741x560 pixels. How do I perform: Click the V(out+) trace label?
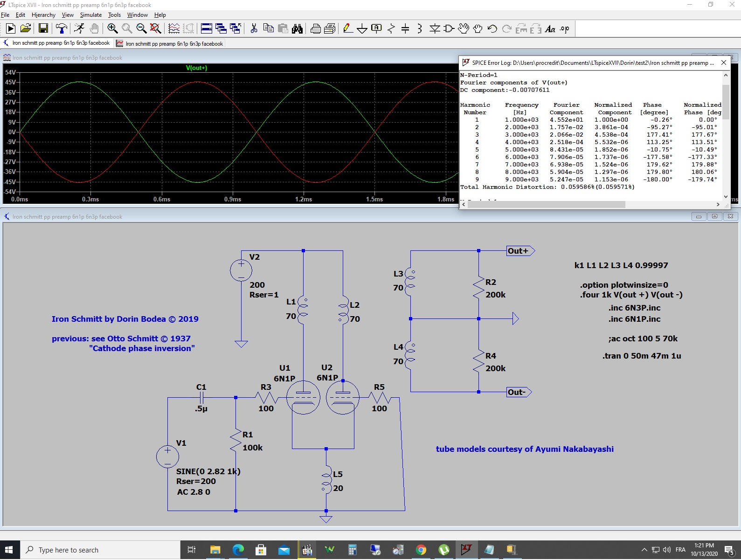[196, 68]
